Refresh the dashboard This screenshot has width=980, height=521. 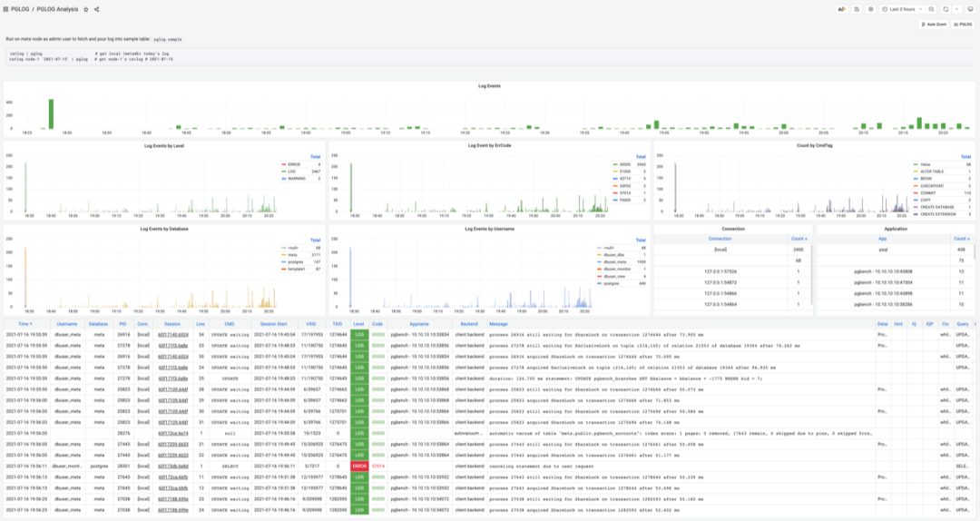pos(946,9)
